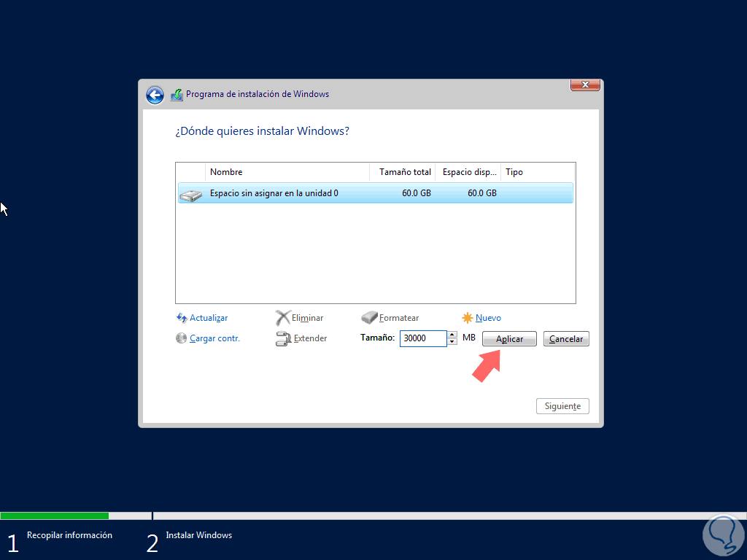747x560 pixels.
Task: Increase Tamaño with the up spinner arrow
Action: [x=452, y=335]
